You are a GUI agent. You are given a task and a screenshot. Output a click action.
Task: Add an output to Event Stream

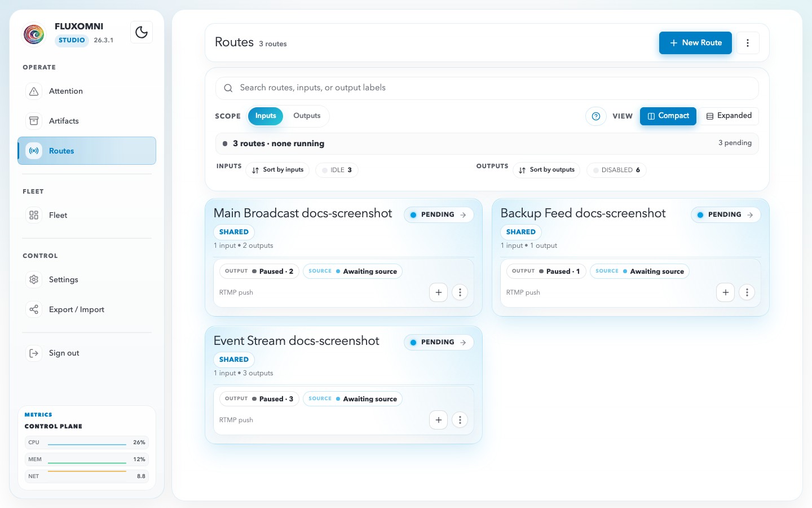439,420
